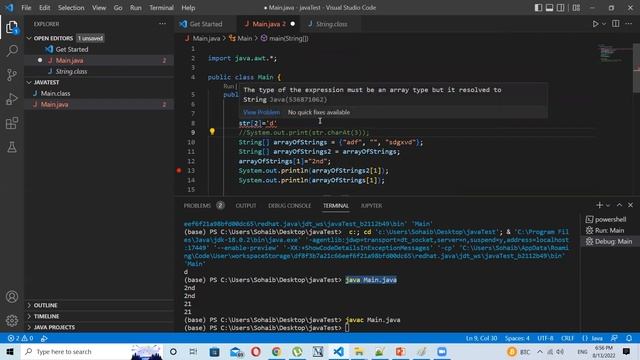Viewport: 640px width, 360px height.
Task: Open editor More Actions ellipsis
Action: tap(629, 24)
